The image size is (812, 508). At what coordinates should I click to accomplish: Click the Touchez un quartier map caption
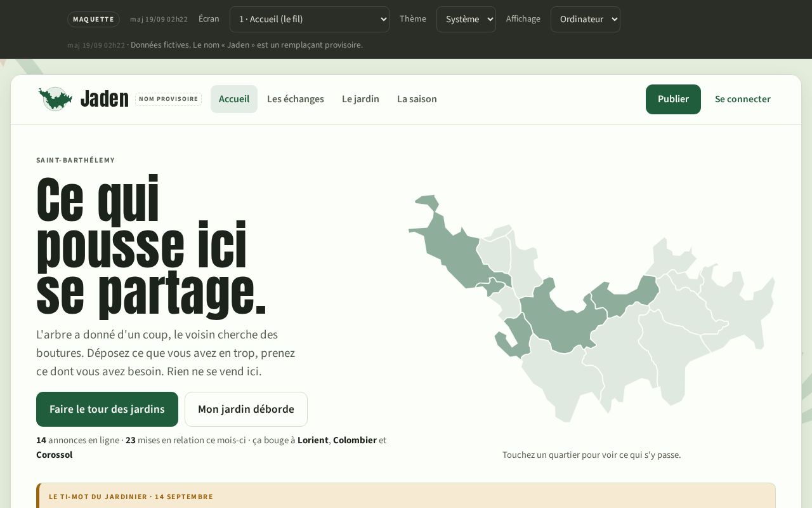point(592,455)
